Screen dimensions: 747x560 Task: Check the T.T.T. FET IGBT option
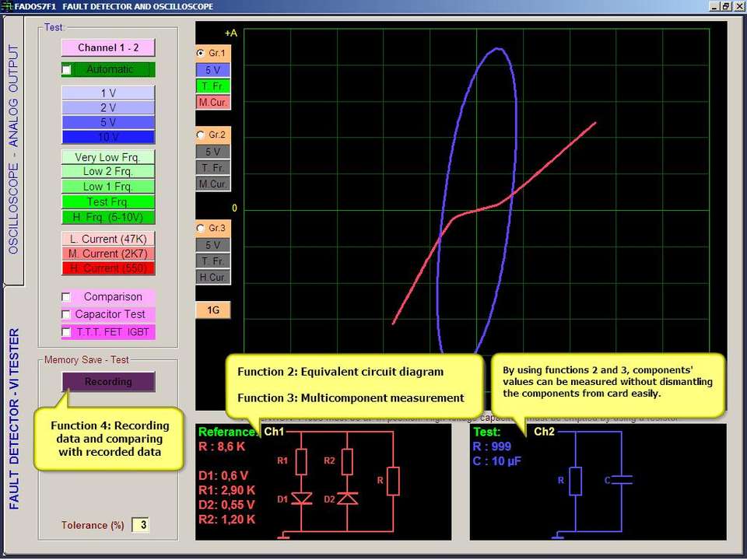pos(67,332)
